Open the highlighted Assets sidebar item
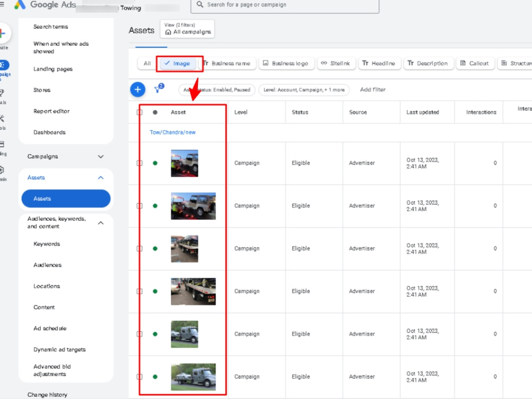532x399 pixels. pos(66,198)
